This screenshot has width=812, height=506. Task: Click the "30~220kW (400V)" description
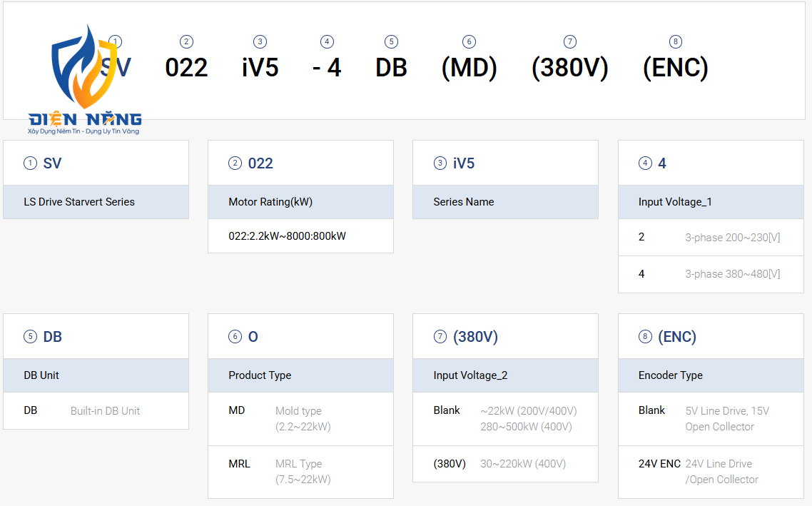click(x=523, y=463)
